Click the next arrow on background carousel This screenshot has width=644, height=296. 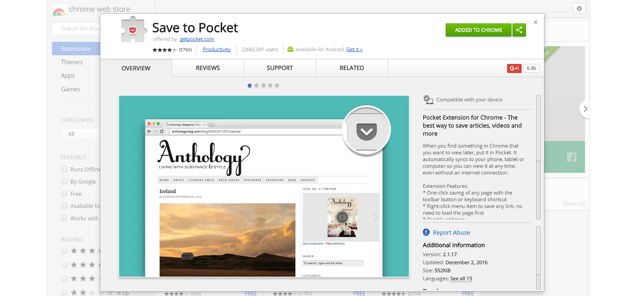click(x=585, y=109)
